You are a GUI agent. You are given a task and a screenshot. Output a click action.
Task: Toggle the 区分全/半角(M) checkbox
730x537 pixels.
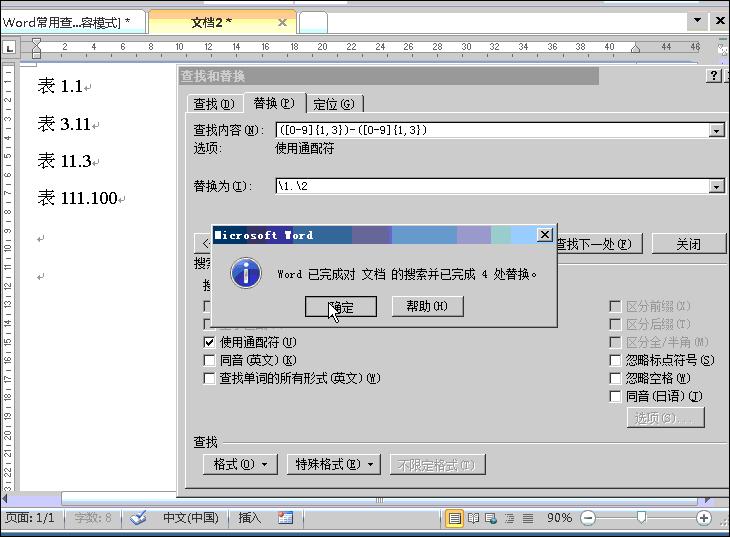[x=615, y=342]
